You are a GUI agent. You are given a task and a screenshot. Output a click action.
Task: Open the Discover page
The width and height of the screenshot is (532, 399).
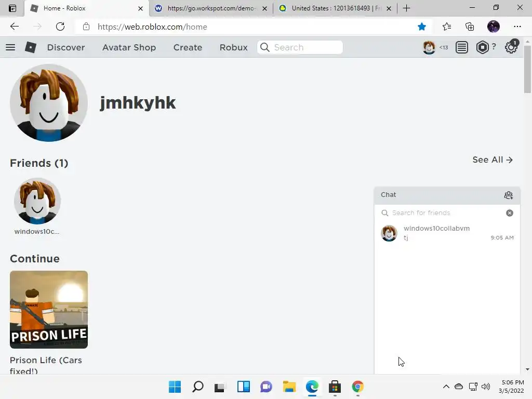(66, 47)
